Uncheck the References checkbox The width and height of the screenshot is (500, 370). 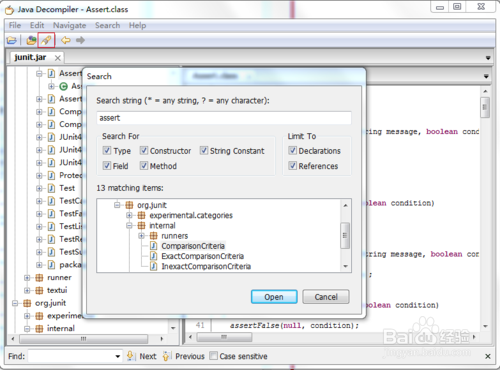coord(292,166)
